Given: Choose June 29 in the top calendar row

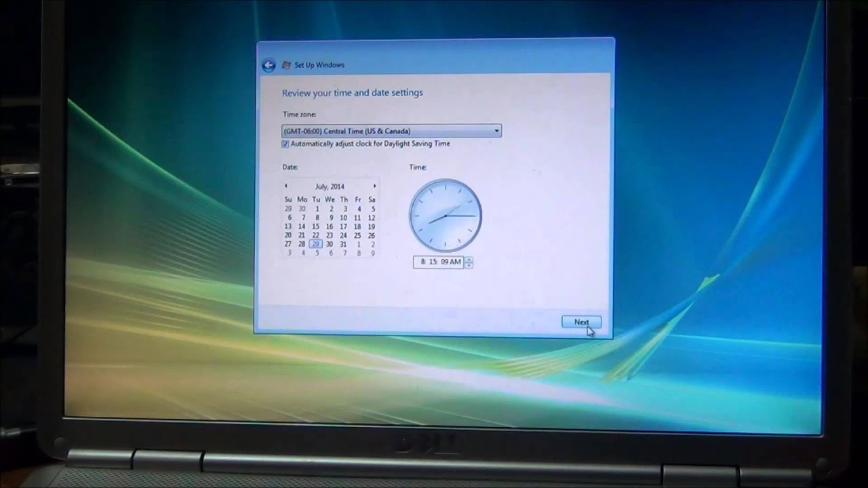Looking at the screenshot, I should 288,209.
